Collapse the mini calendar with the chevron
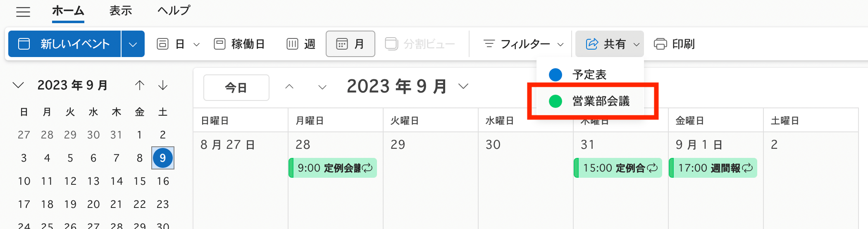The image size is (868, 229). 18,85
